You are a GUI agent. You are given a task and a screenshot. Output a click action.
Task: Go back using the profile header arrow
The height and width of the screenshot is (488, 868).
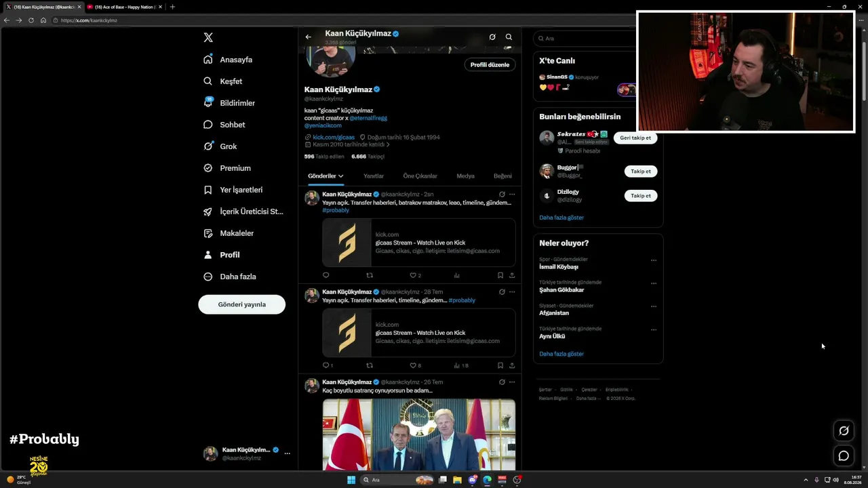(x=308, y=37)
